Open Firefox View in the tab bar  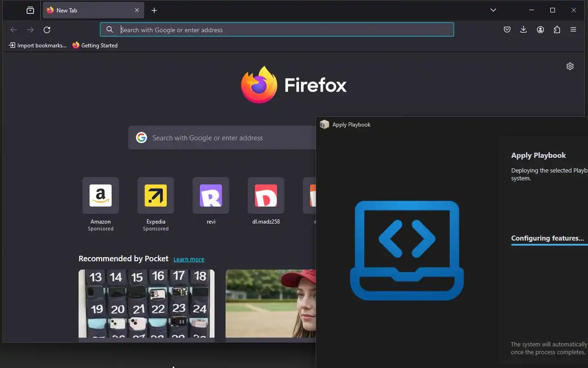(30, 10)
